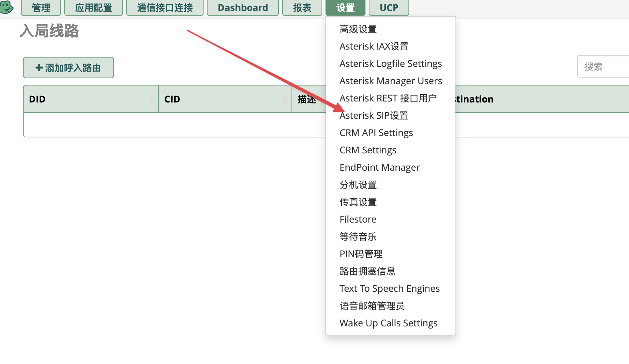Open the 报表 menu
The height and width of the screenshot is (364, 629).
pyautogui.click(x=302, y=8)
